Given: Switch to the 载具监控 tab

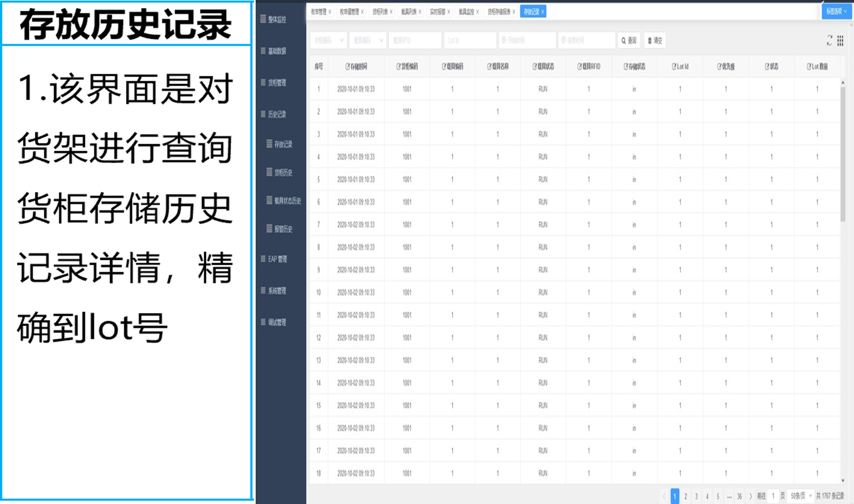Looking at the screenshot, I should tap(466, 11).
